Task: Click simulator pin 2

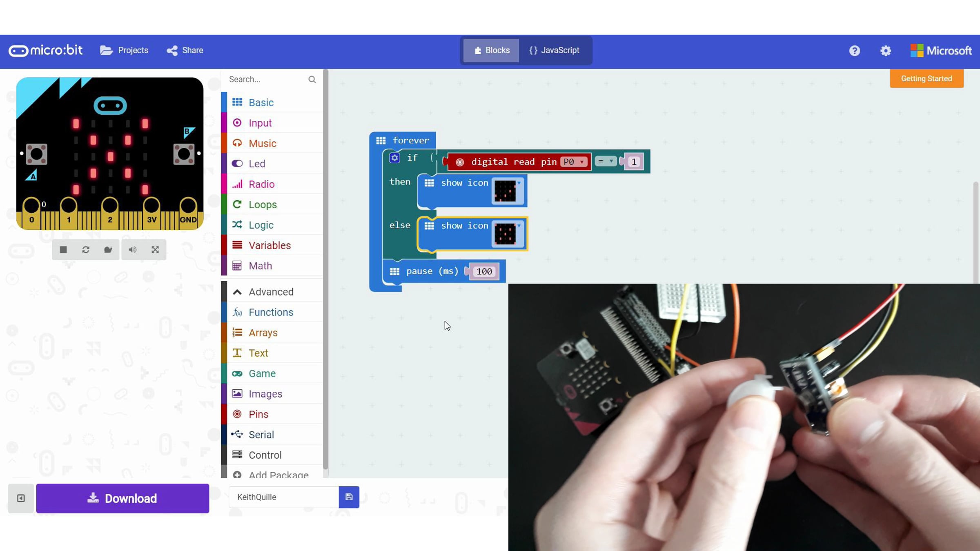Action: tap(110, 212)
